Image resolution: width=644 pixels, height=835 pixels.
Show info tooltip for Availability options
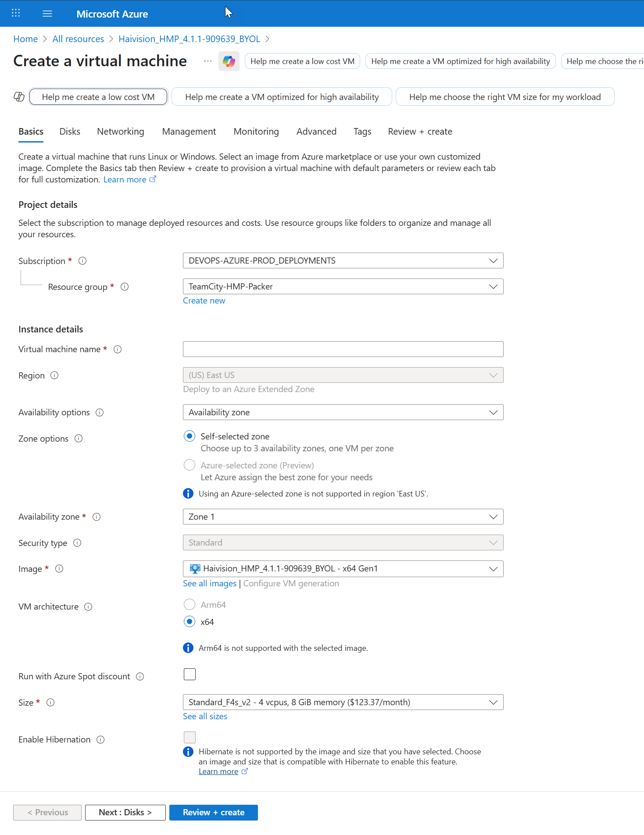[100, 413]
